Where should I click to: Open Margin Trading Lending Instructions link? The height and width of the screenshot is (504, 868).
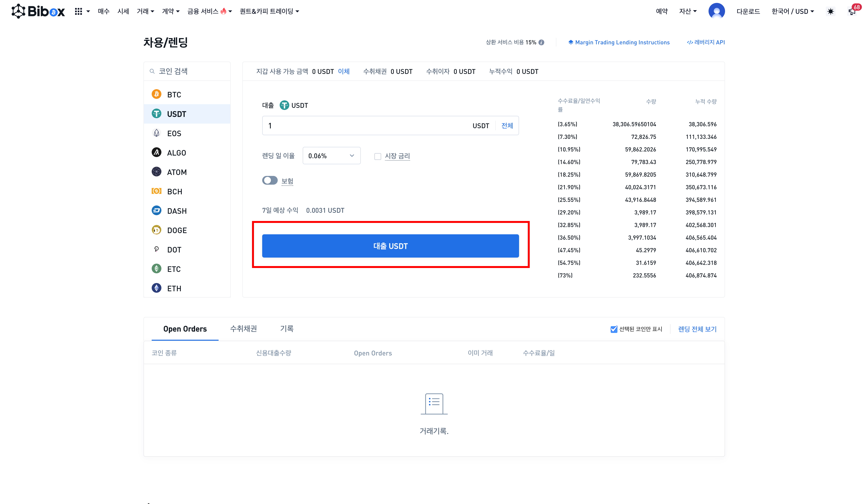point(622,42)
